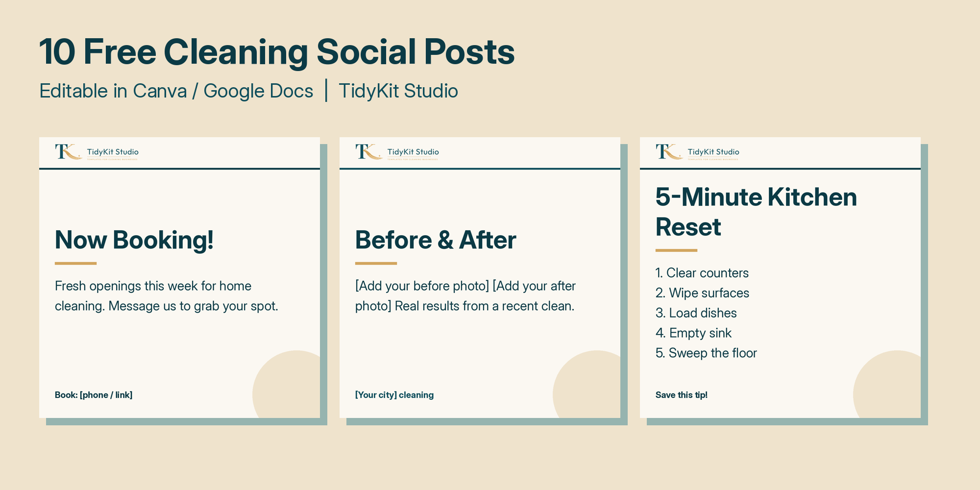Click 'Book: [phone / link]' footer text
This screenshot has width=980, height=490.
point(94,395)
